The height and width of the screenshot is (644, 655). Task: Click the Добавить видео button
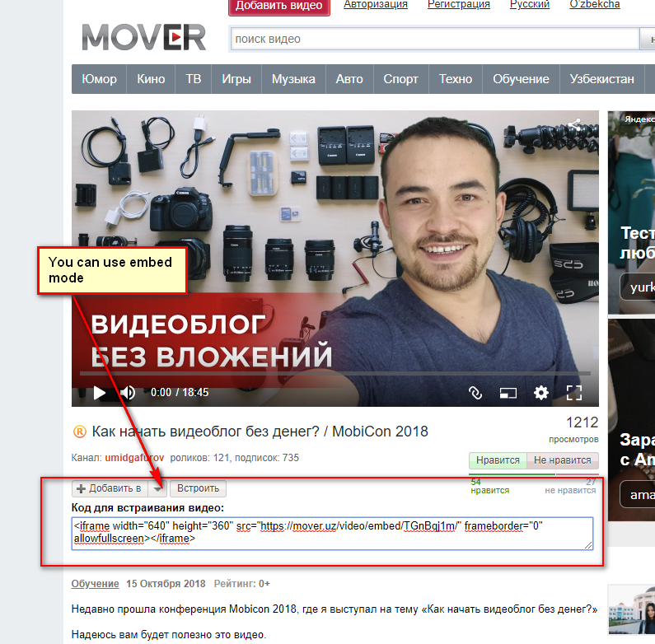278,6
